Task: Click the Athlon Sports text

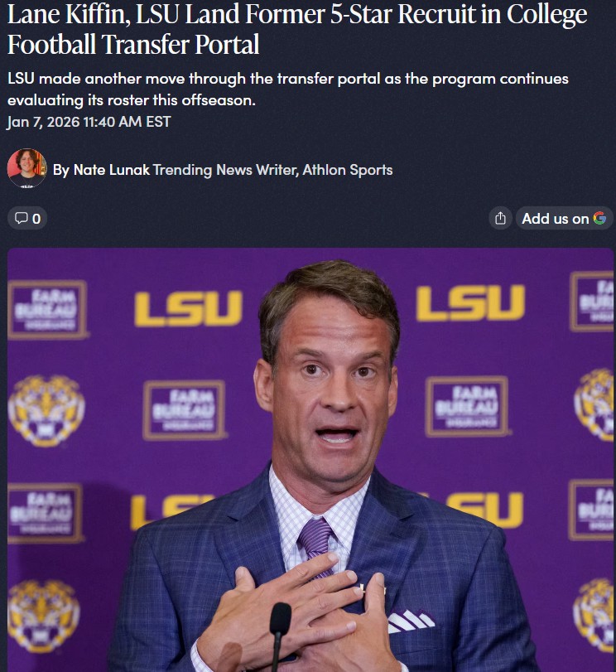Action: click(348, 170)
